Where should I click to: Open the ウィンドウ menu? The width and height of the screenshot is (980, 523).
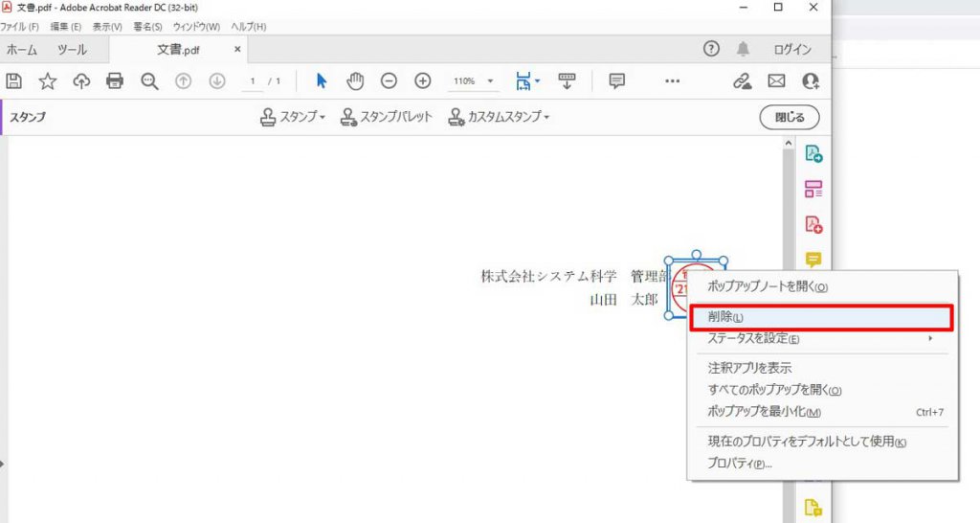pos(196,27)
